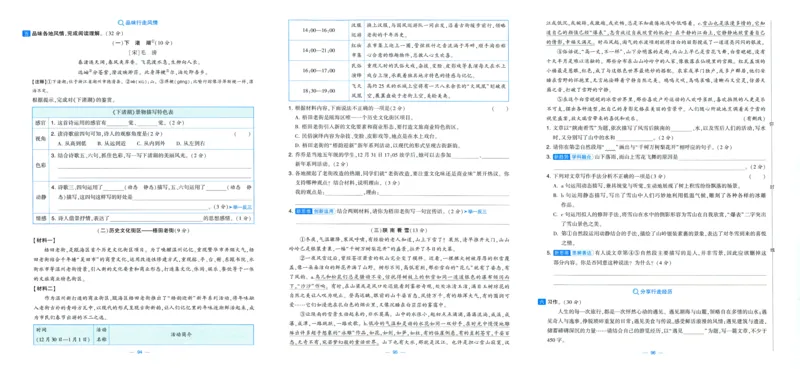Click the page number 96
The width and height of the screenshot is (800, 369).
652,352
